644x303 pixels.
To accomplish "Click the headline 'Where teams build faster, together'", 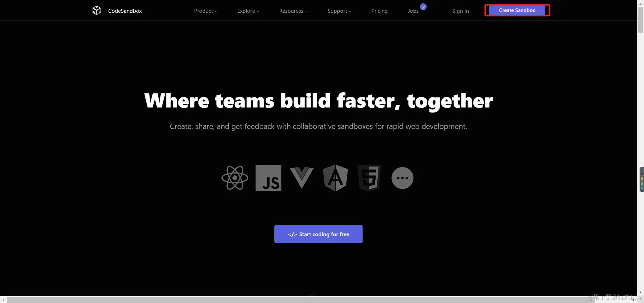I will tap(318, 101).
